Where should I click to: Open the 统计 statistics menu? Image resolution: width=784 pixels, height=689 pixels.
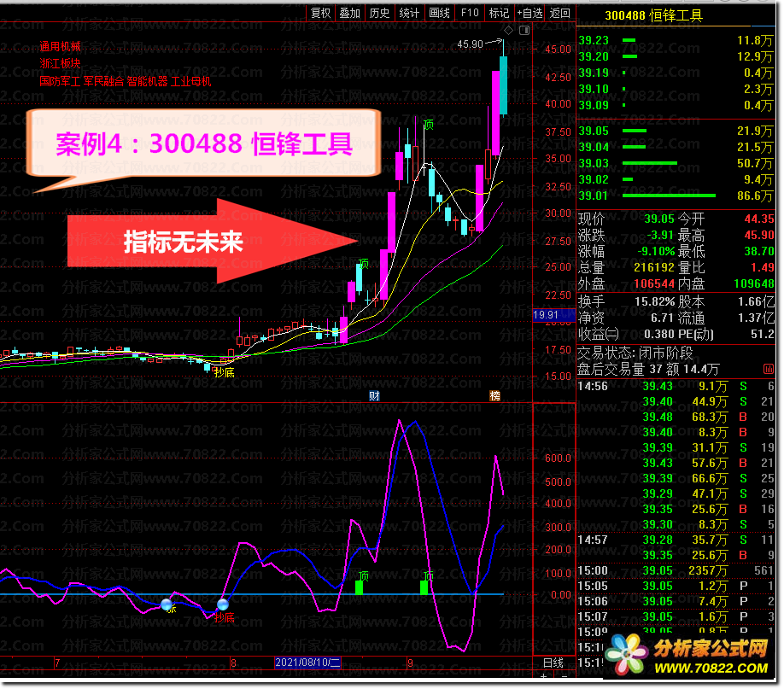(x=409, y=13)
